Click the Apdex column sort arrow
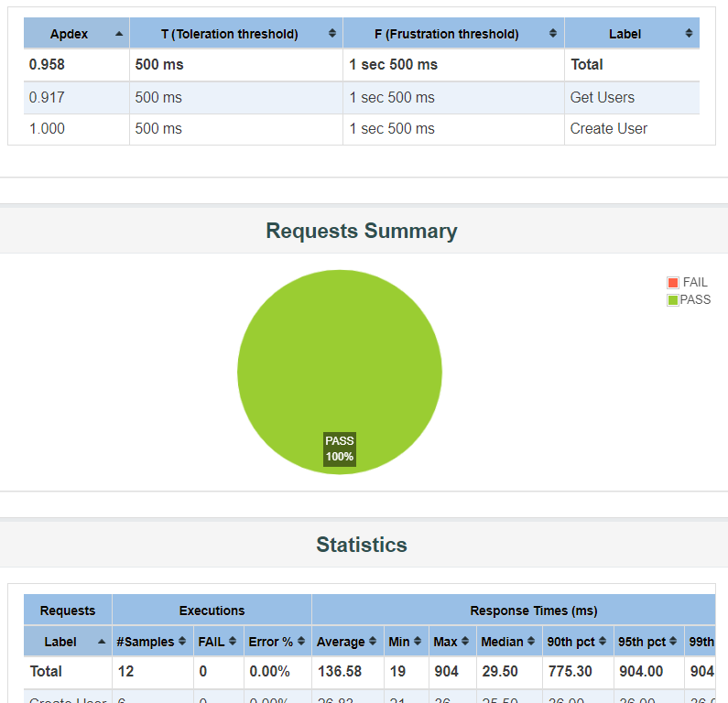 pos(119,34)
